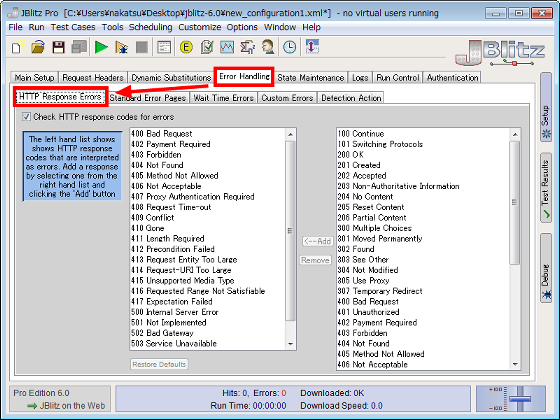Image resolution: width=560 pixels, height=420 pixels.
Task: Select the HTTP Response Errors sub-tab
Action: [x=60, y=96]
